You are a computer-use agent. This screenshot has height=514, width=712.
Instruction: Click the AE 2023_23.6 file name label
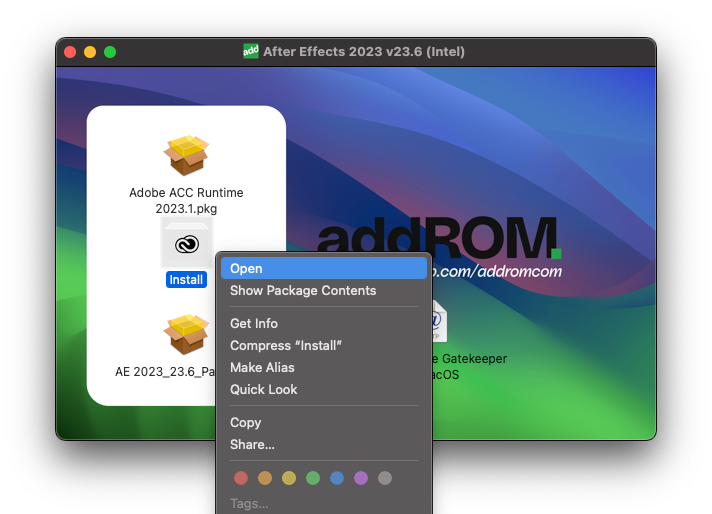[165, 372]
